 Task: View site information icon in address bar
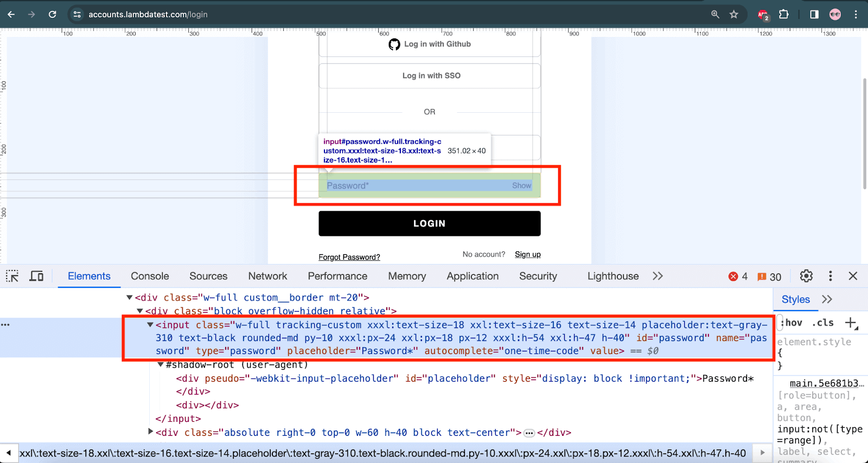click(77, 15)
